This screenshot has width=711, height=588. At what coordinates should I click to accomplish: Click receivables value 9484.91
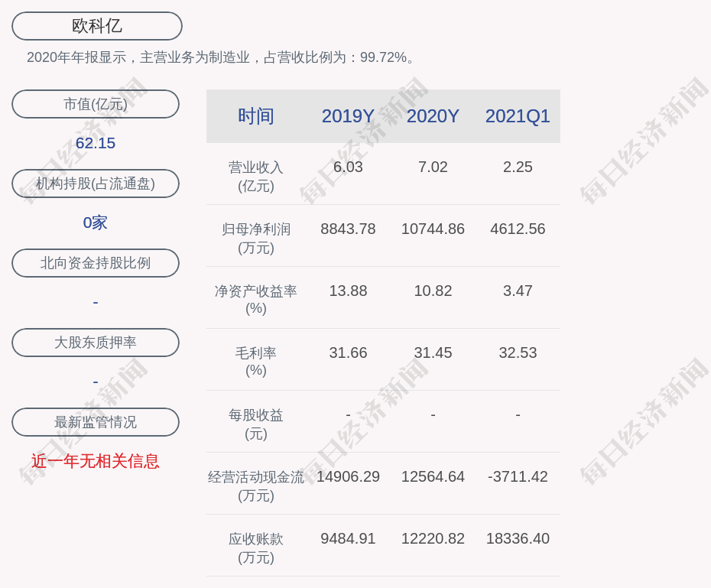348,538
